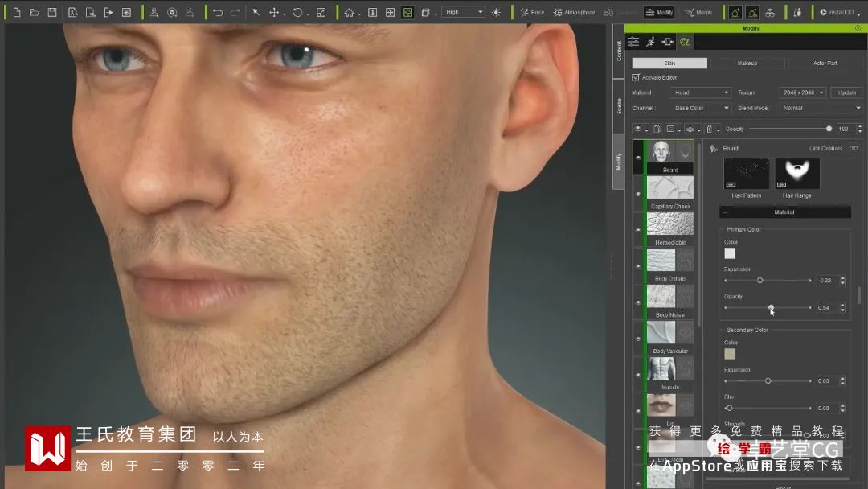Open the Scene side tab
The height and width of the screenshot is (489, 868).
pos(618,106)
